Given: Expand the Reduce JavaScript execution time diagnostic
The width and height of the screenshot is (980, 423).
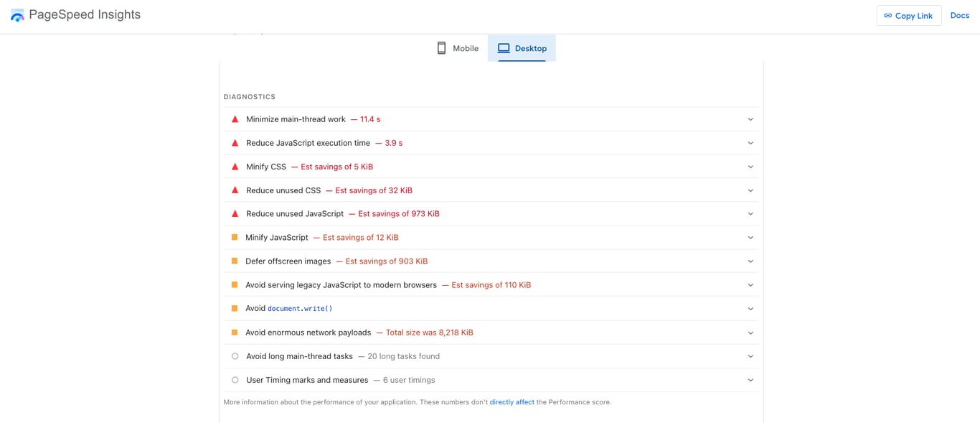Looking at the screenshot, I should pos(750,143).
